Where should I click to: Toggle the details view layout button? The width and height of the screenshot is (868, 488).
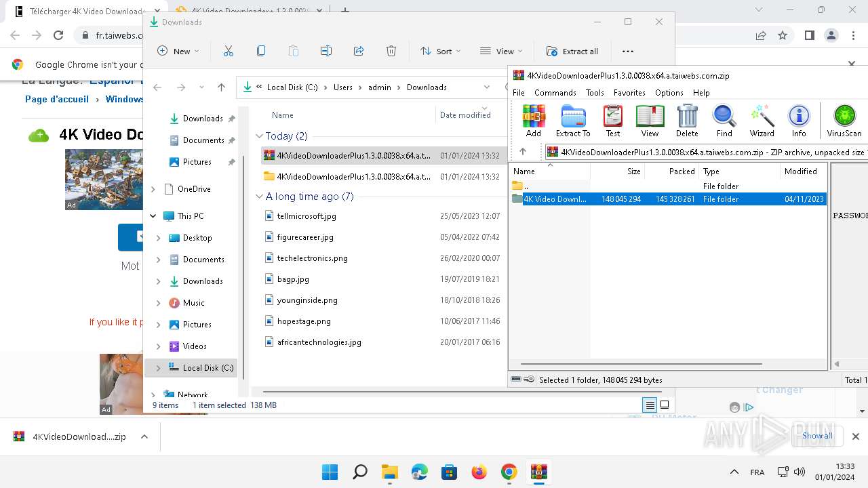click(x=650, y=405)
